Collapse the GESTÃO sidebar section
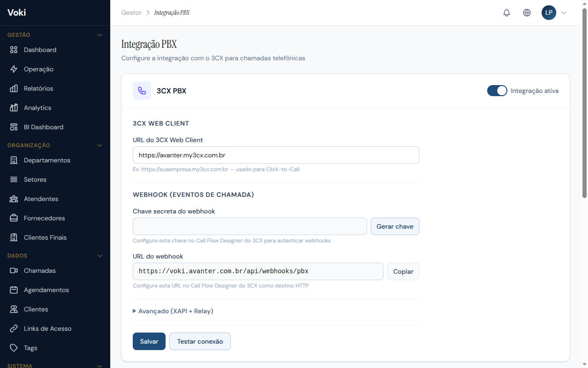This screenshot has width=588, height=368. (x=100, y=35)
